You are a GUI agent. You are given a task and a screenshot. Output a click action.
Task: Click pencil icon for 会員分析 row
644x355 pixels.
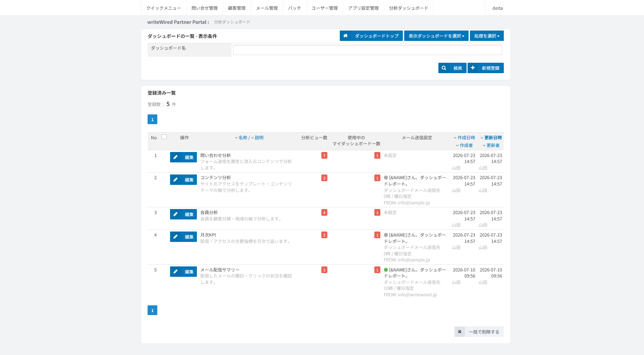(175, 214)
